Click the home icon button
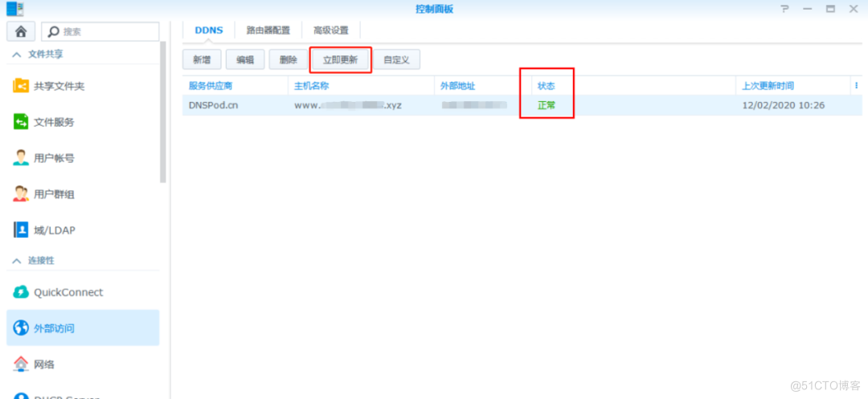 21,31
